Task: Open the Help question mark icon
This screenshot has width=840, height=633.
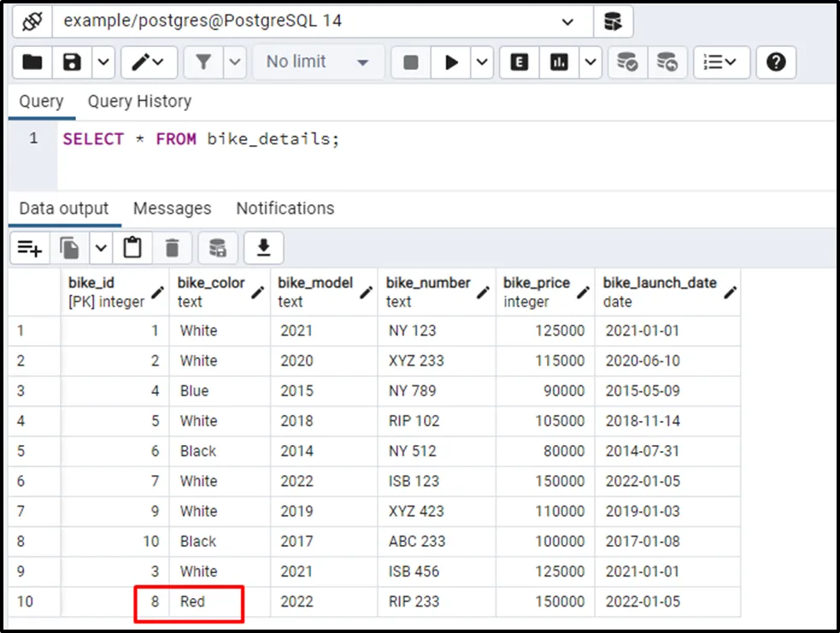Action: pos(775,62)
